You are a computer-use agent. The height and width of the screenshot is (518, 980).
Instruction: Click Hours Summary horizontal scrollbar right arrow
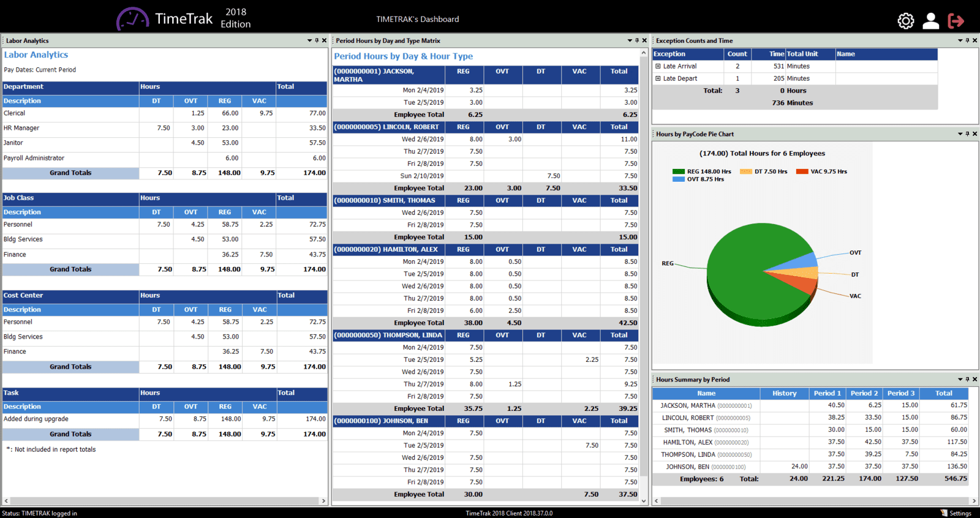tap(974, 501)
